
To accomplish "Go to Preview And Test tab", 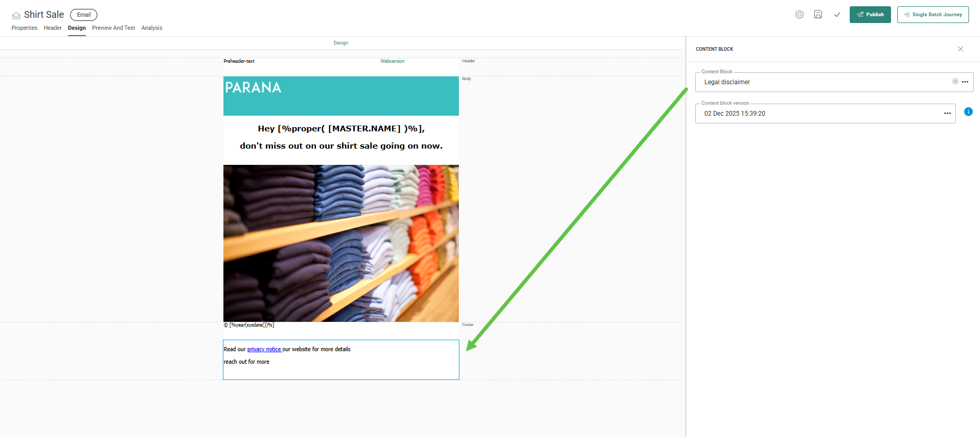I will 113,28.
